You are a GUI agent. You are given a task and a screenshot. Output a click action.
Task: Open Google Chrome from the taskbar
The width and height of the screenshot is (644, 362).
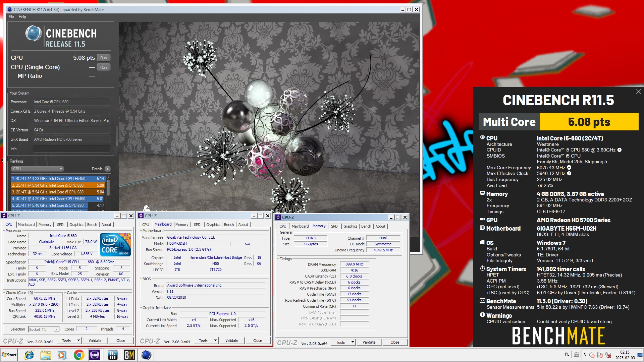pos(79,355)
